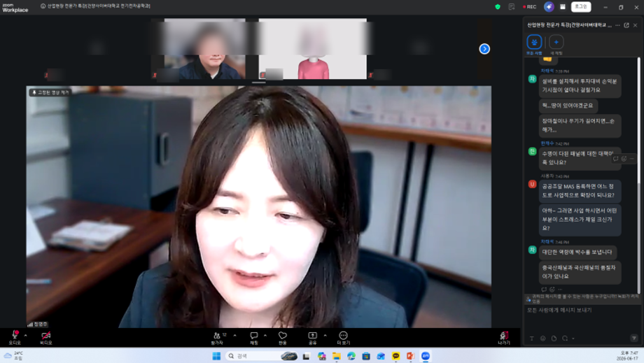The width and height of the screenshot is (644, 363).
Task: Open the weather widget showing 24°C
Action: coord(13,355)
